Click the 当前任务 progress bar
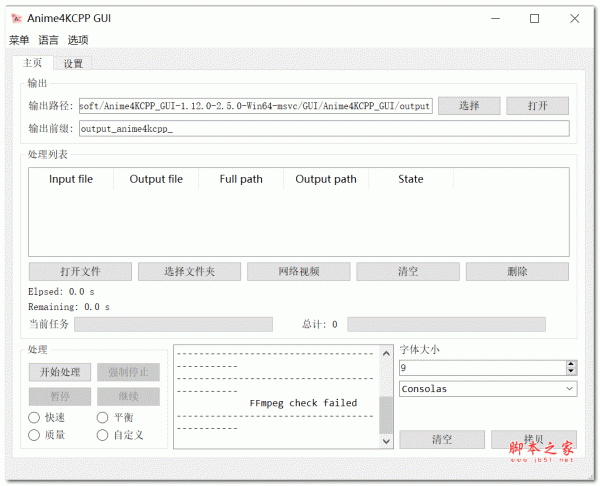 coord(173,324)
